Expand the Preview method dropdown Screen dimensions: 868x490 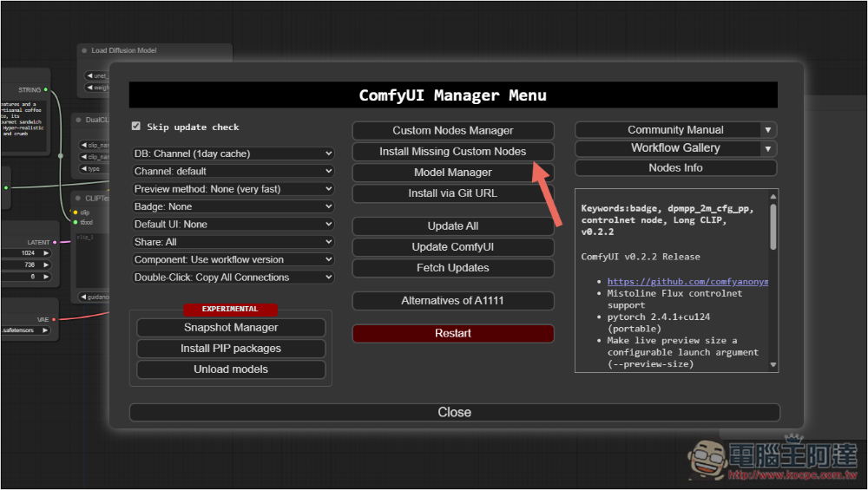pyautogui.click(x=233, y=189)
